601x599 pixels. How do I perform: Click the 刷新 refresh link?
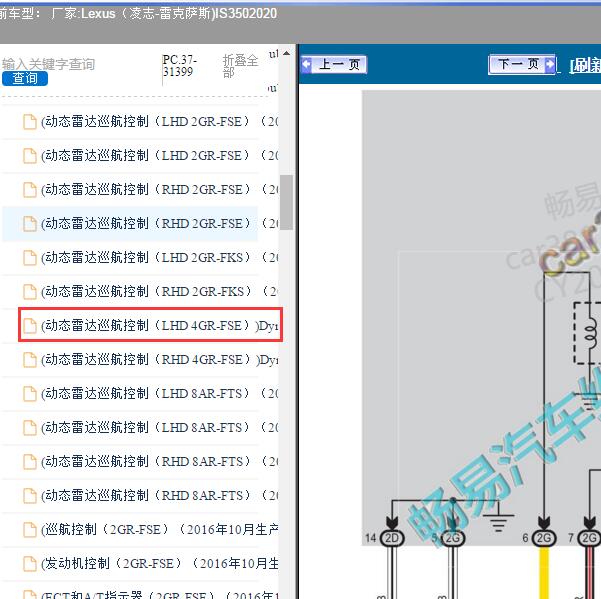pyautogui.click(x=585, y=65)
